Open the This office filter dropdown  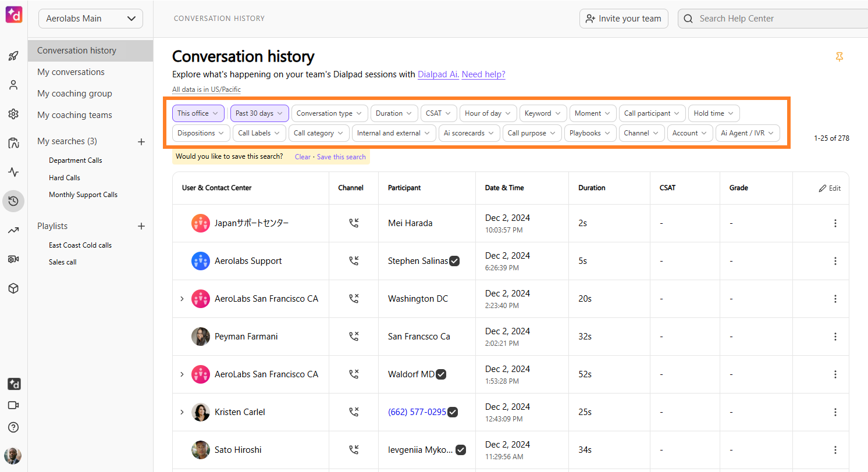(x=198, y=113)
